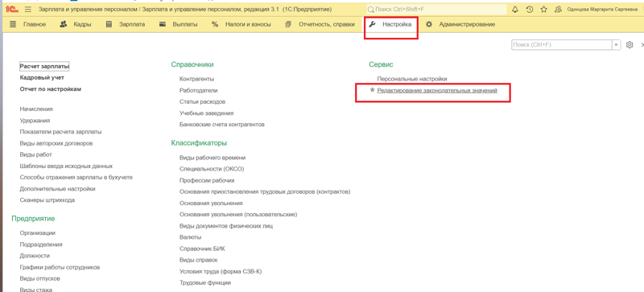Click user name Одинцова Маргарита Сергеевна
644x292 pixels.
point(602,9)
